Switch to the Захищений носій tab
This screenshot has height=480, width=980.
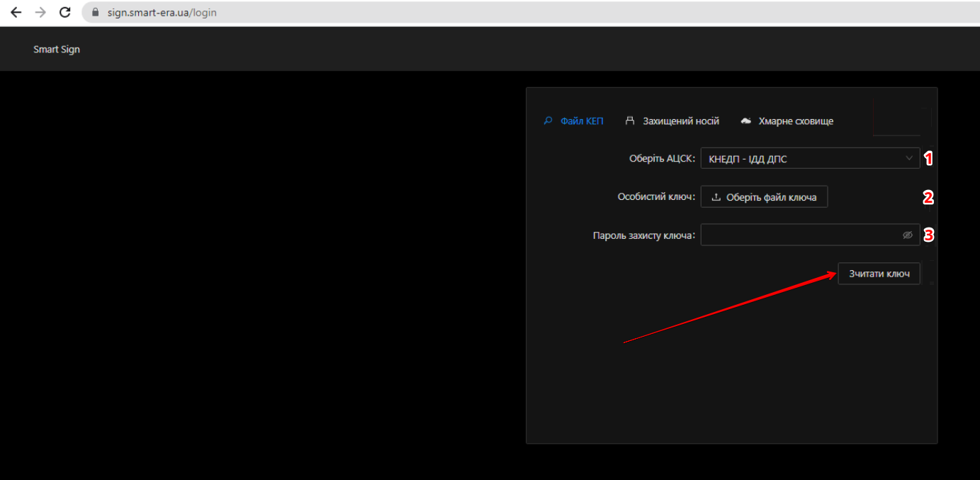point(680,121)
